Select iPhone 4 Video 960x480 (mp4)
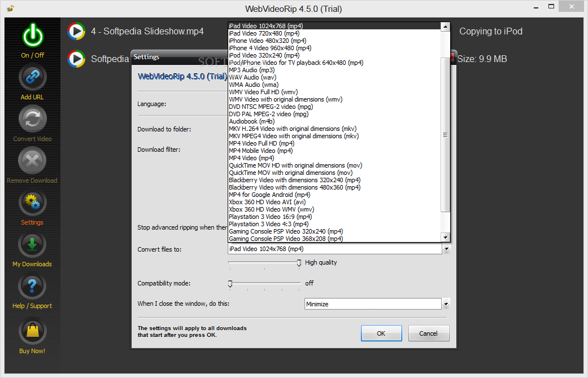588x378 pixels. [334, 48]
